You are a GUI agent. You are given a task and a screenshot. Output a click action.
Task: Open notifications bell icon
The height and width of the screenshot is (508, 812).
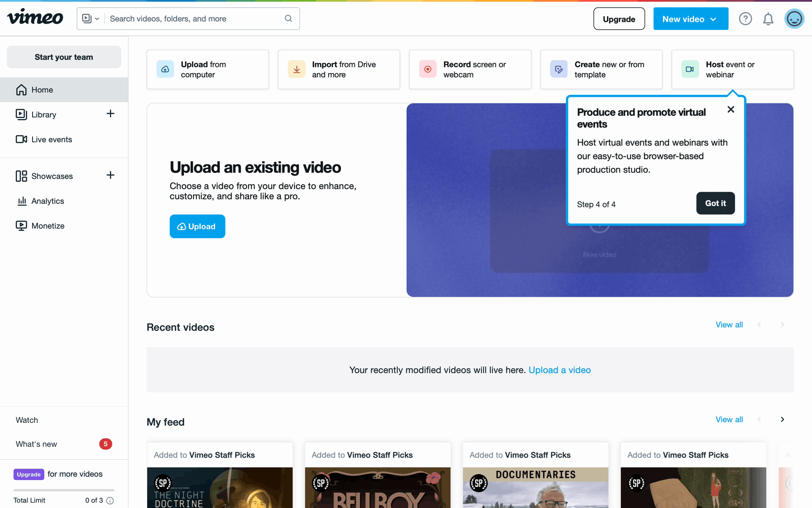click(x=768, y=19)
